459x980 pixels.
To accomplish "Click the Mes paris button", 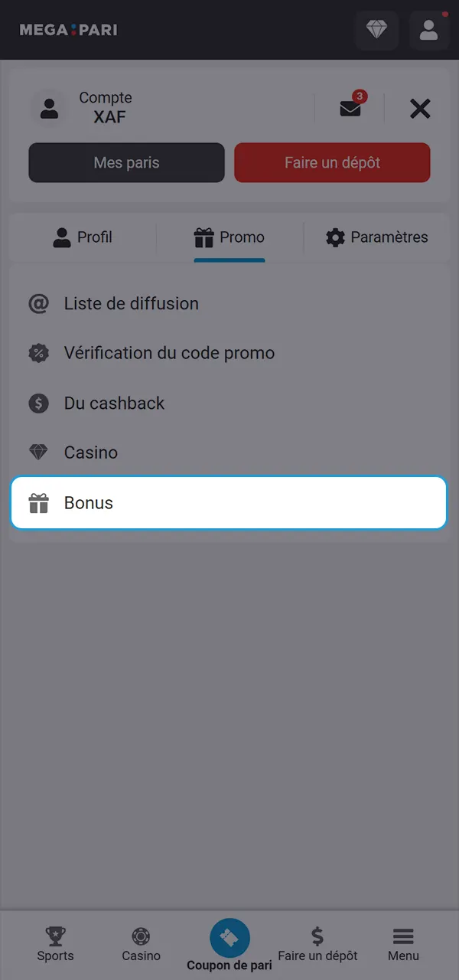I will [125, 162].
